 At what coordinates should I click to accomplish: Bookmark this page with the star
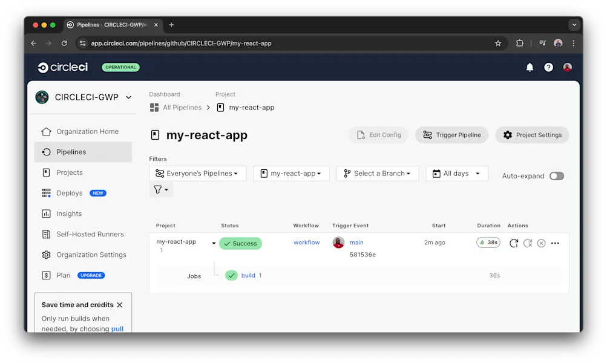pyautogui.click(x=498, y=44)
